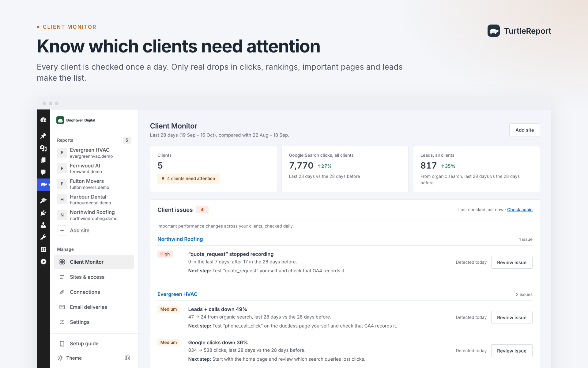Click the Reports count badge 5
This screenshot has width=588, height=368.
127,140
